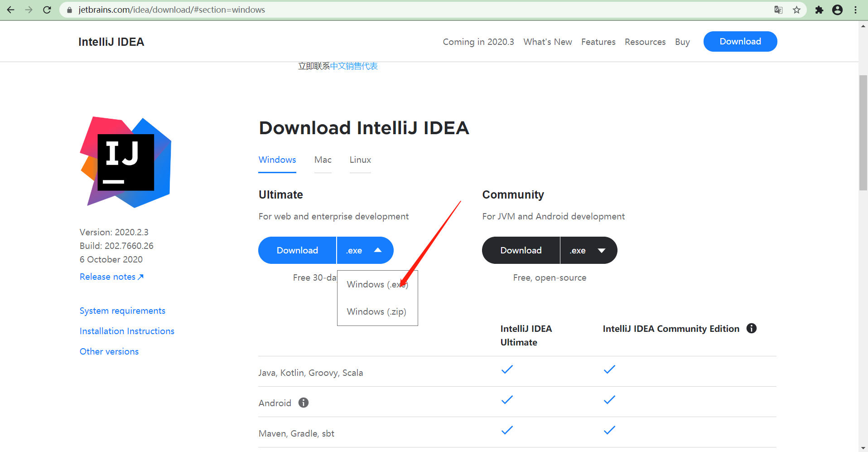The height and width of the screenshot is (452, 868).
Task: Open the Release notes link
Action: click(111, 277)
